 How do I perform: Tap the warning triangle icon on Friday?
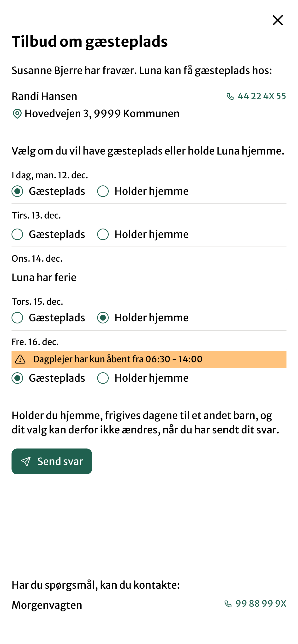coord(20,360)
